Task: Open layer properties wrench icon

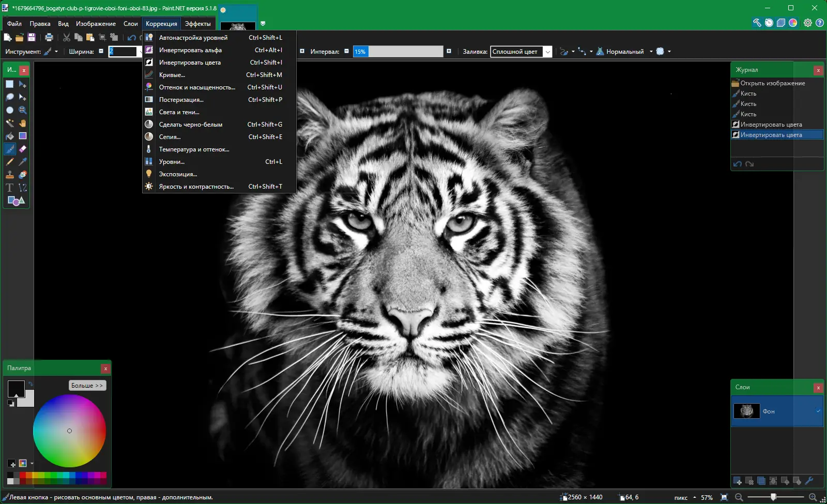Action: point(809,481)
